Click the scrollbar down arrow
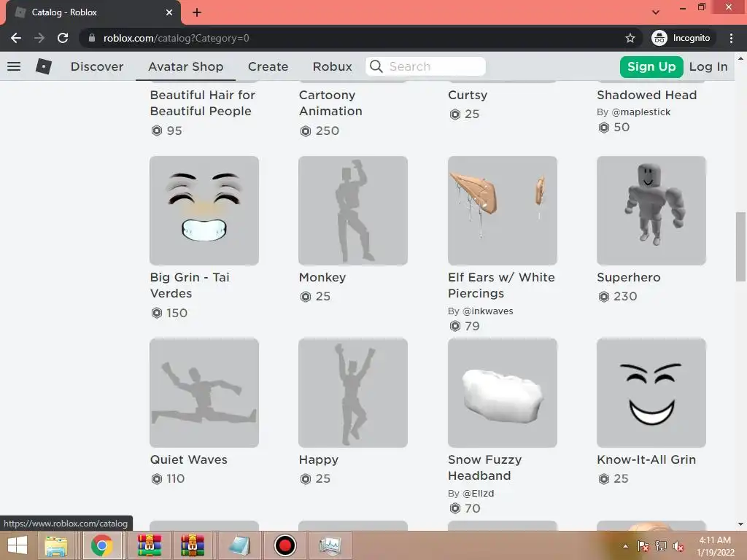 (x=740, y=524)
